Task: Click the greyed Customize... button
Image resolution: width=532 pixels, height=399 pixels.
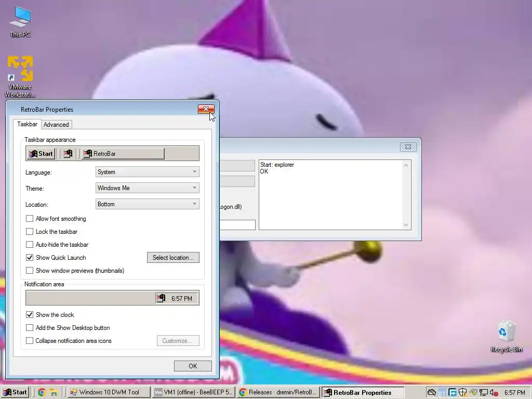Action: click(178, 341)
